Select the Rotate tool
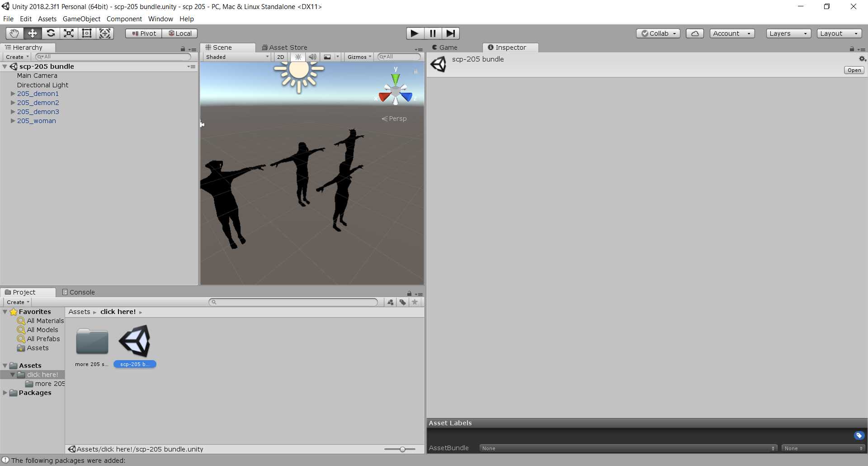868x466 pixels. tap(51, 33)
